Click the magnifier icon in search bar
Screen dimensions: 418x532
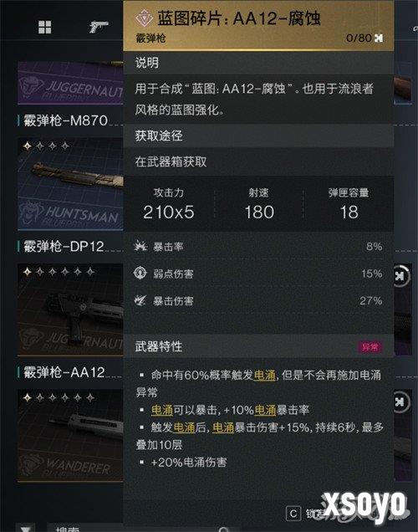pyautogui.click(x=224, y=529)
